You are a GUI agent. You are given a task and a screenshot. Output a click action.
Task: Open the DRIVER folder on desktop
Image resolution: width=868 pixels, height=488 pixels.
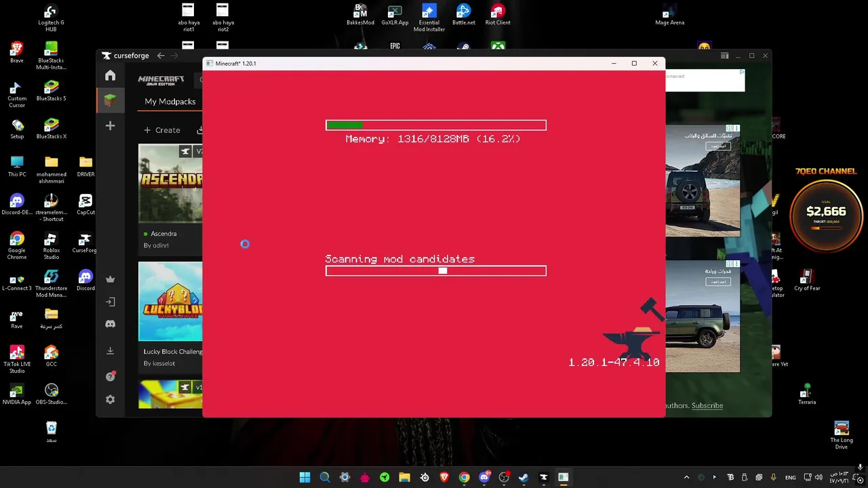point(85,167)
